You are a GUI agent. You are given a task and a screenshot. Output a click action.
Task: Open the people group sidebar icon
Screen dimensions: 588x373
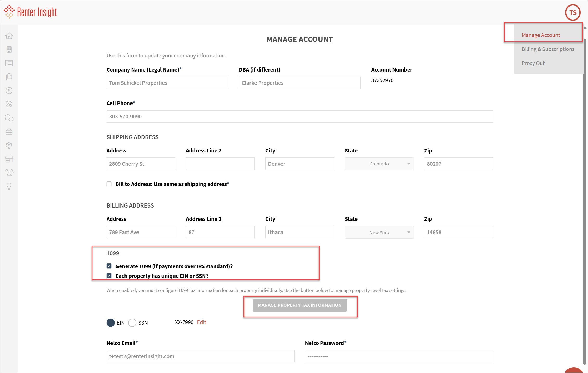[9, 172]
